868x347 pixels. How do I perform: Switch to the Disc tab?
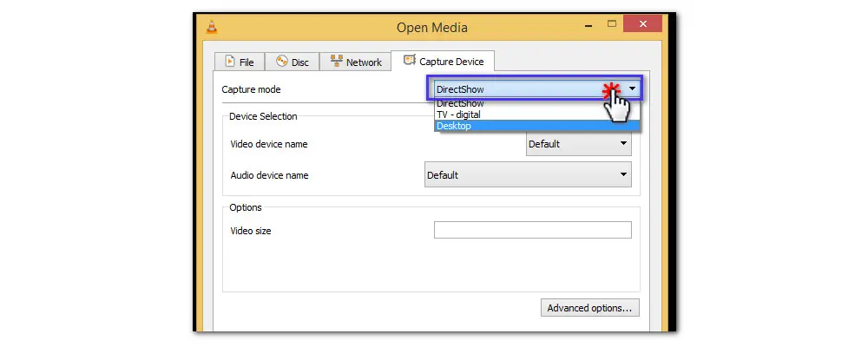click(x=293, y=62)
